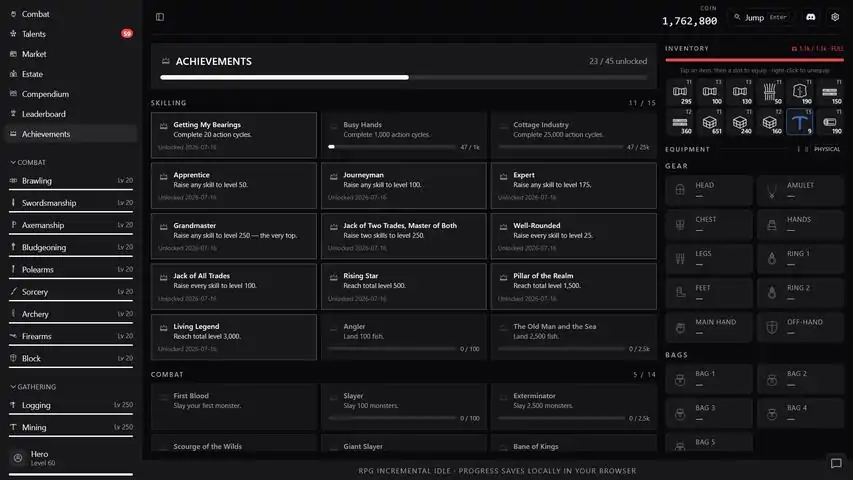Open the Discord link icon

click(x=811, y=17)
